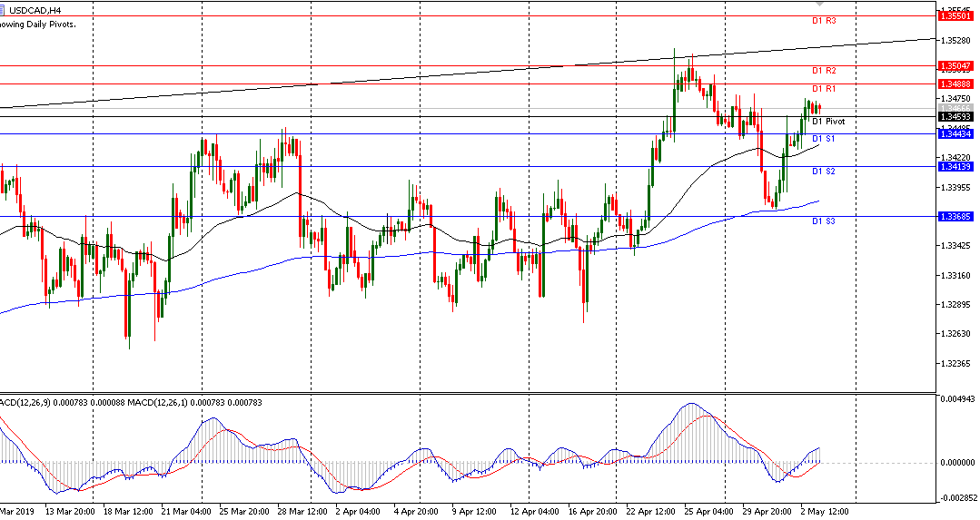Click the 0.004943 MACD scale value
Viewport: 980px width, 520px height.
point(957,399)
